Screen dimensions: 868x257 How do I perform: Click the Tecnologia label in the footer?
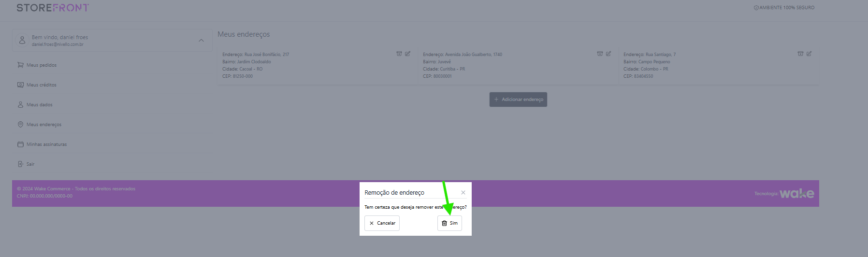coord(766,194)
